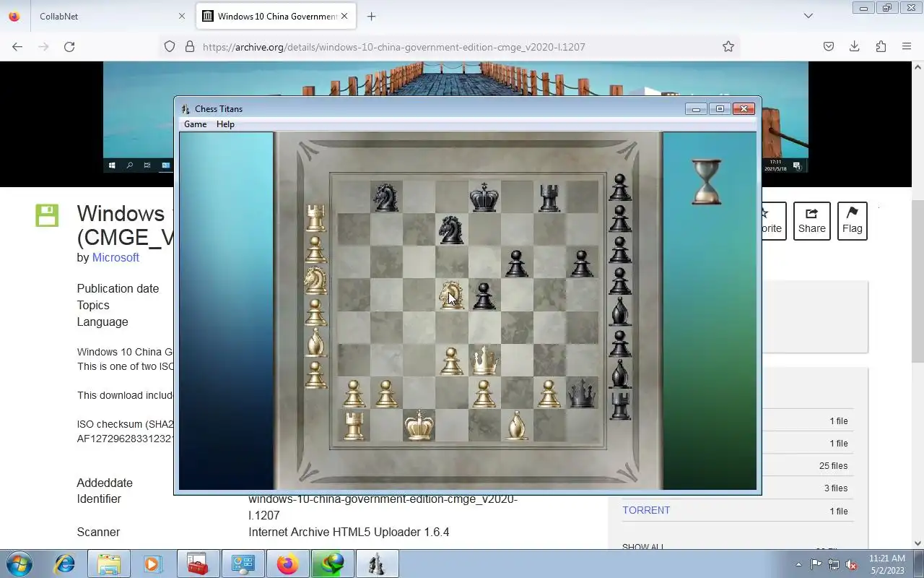Open the network tray icon
This screenshot has height=578, width=924.
834,564
